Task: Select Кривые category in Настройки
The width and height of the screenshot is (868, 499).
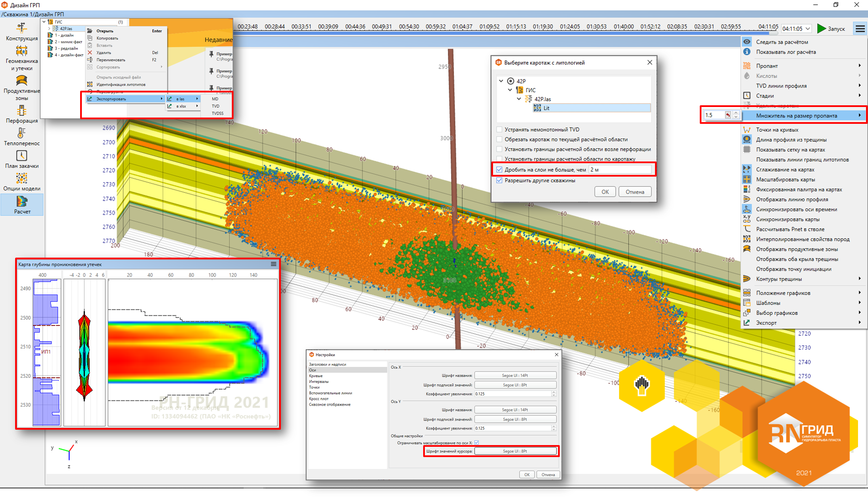Action: pos(316,376)
